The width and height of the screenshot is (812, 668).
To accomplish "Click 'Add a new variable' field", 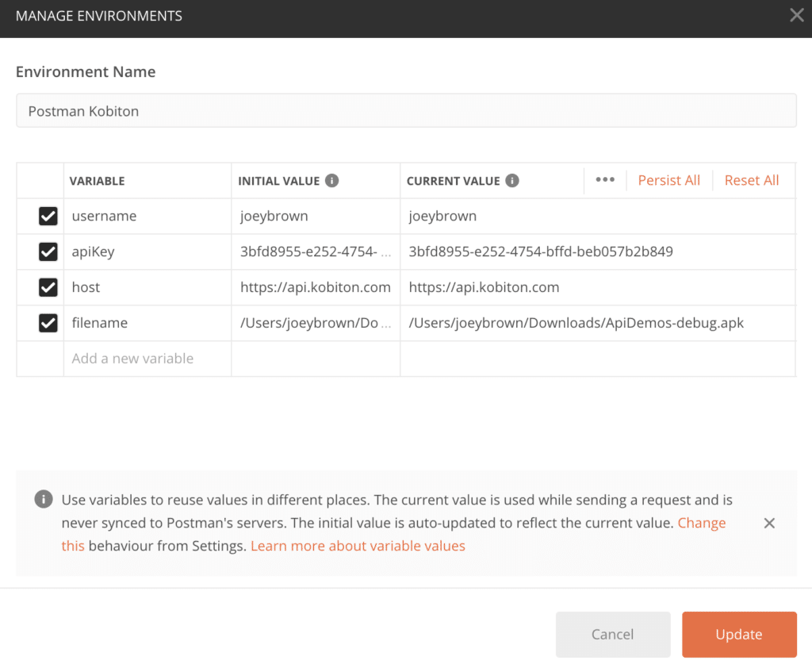I will coord(147,359).
